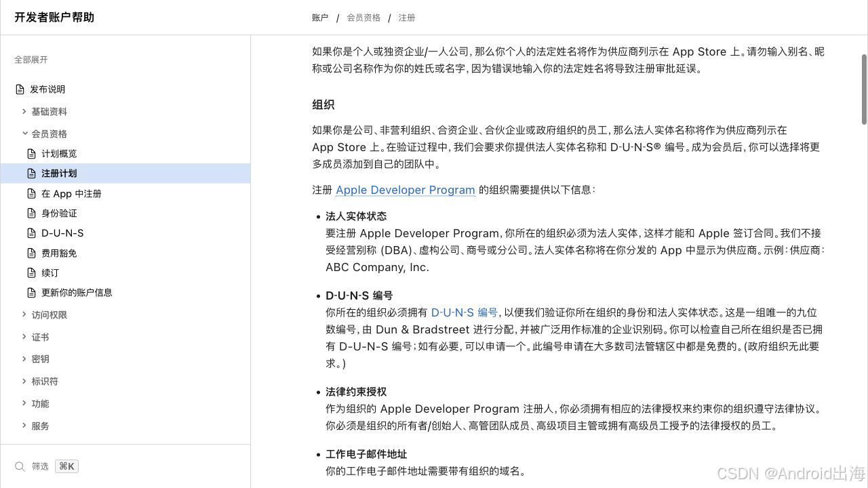Click the 工作电子邮件地址 bullet heading
The width and height of the screenshot is (868, 488).
(366, 454)
